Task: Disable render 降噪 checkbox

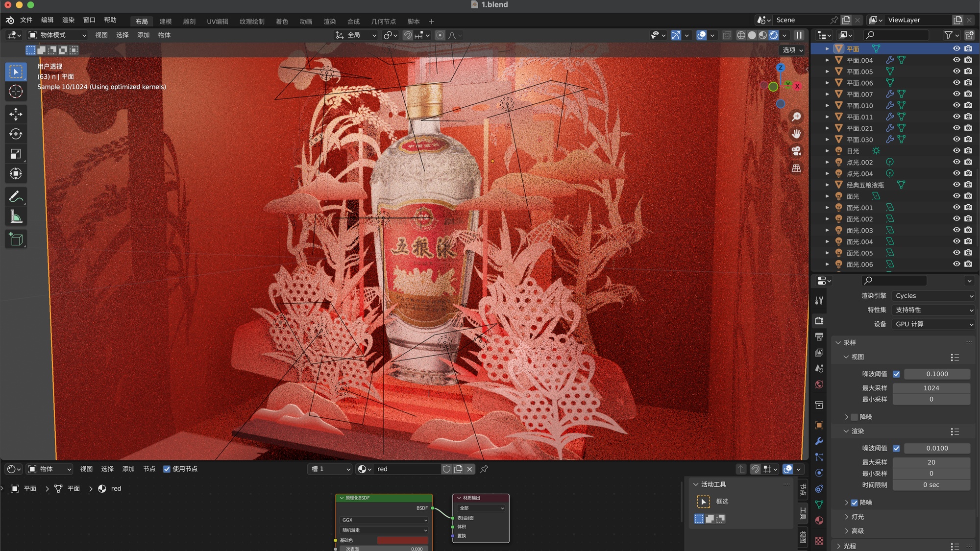Action: click(x=855, y=503)
